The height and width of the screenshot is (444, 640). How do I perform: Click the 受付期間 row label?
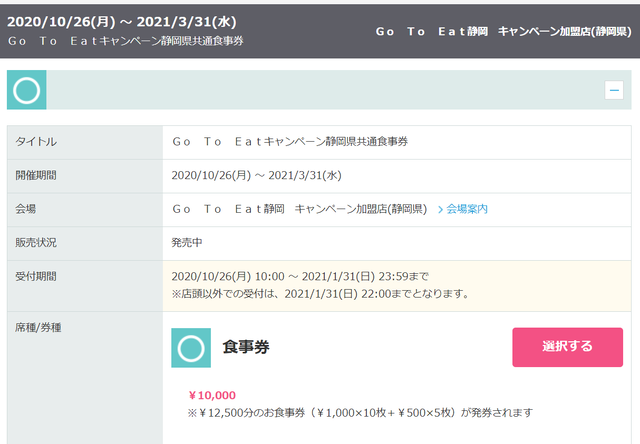[36, 276]
